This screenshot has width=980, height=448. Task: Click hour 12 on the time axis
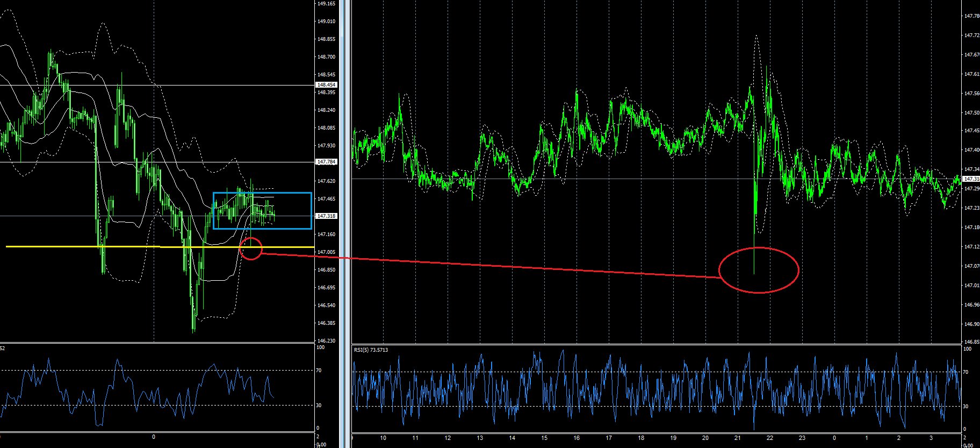pyautogui.click(x=448, y=438)
